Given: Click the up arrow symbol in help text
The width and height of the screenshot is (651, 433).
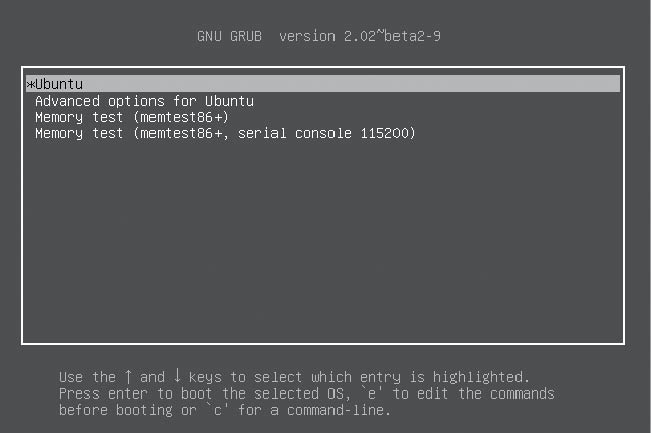Looking at the screenshot, I should click(x=128, y=377).
